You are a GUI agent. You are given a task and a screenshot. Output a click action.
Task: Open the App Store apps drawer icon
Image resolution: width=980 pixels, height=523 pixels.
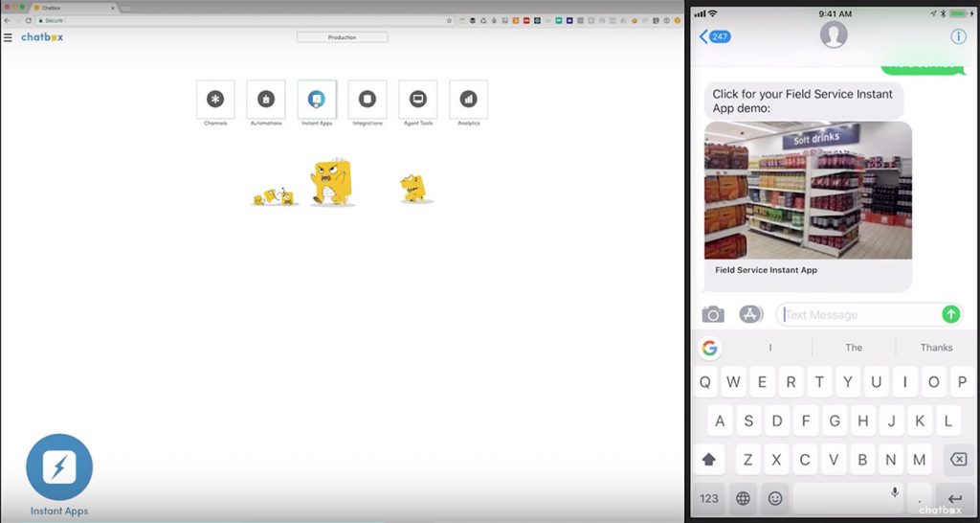click(750, 314)
